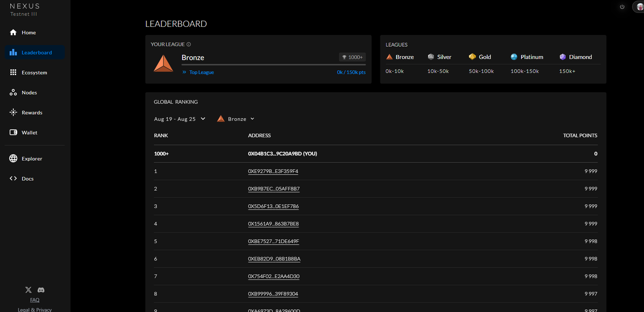The width and height of the screenshot is (644, 312).
Task: Click the "100k-150k" Platinum range text
Action: [525, 71]
